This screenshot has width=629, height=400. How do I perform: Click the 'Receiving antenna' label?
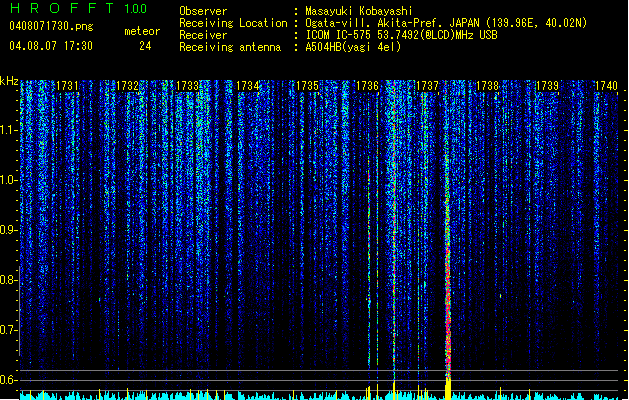230,47
